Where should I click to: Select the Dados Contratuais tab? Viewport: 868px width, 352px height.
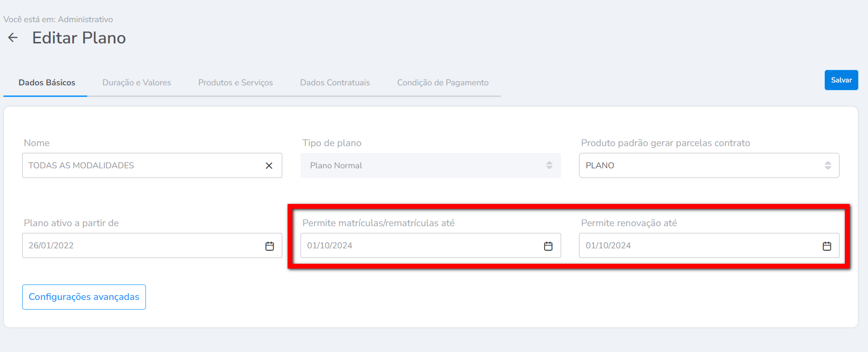pos(335,82)
